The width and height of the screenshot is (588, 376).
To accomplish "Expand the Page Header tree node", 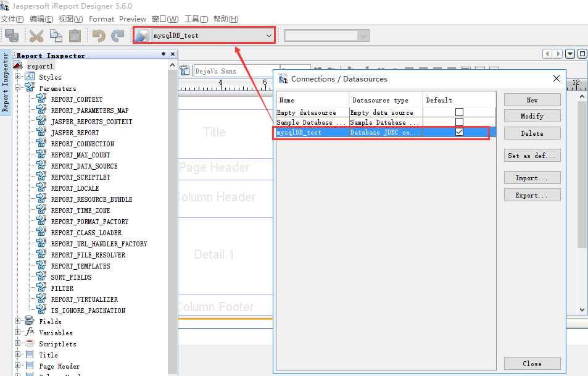I will point(17,365).
